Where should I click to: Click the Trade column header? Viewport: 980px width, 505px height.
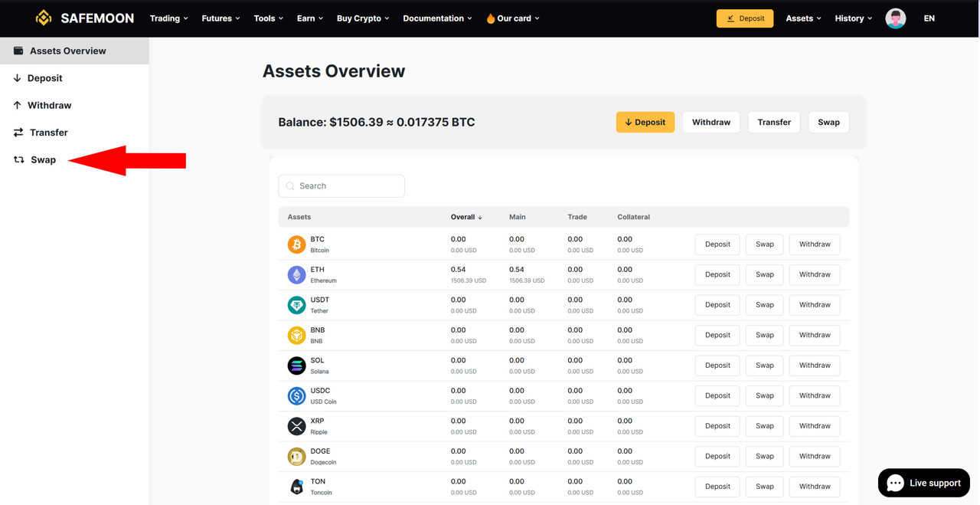point(577,217)
